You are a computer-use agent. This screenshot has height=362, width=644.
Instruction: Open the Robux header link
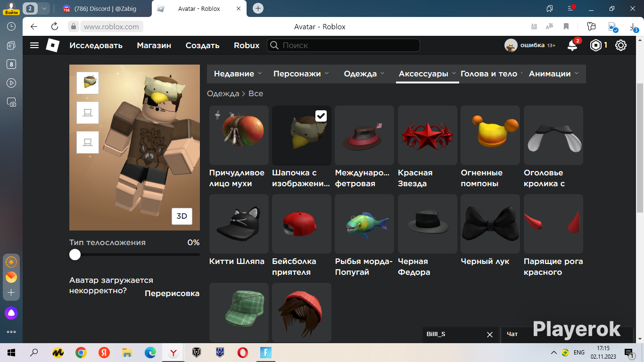click(247, 45)
